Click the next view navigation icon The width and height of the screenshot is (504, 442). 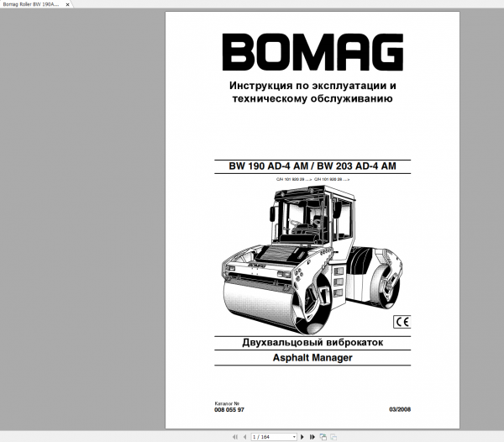(x=333, y=437)
